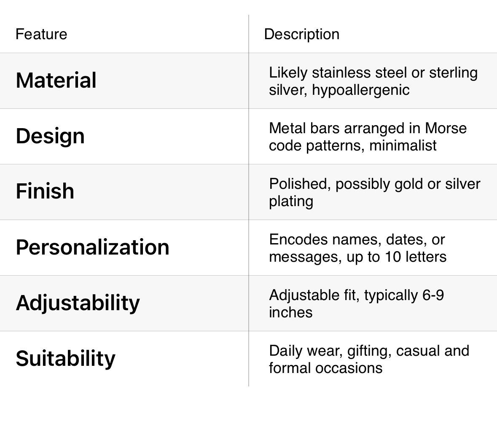Click the Adjustability feature cell

(78, 303)
